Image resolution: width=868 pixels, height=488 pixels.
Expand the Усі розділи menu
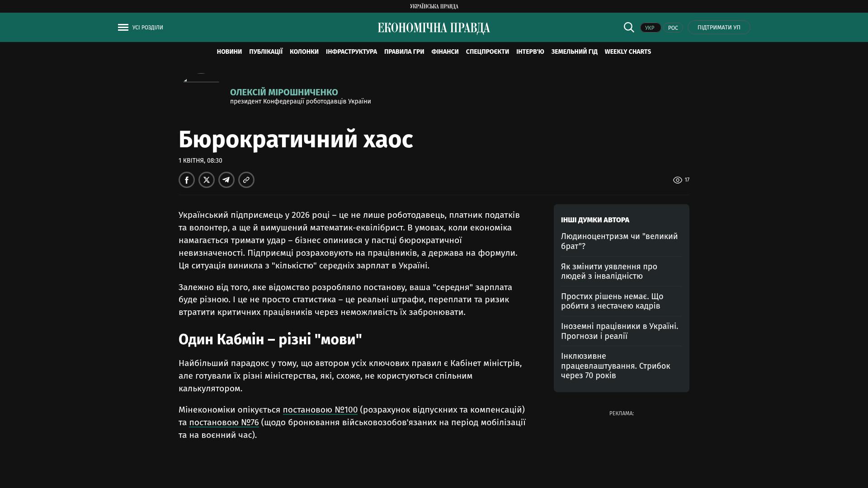[x=147, y=28]
